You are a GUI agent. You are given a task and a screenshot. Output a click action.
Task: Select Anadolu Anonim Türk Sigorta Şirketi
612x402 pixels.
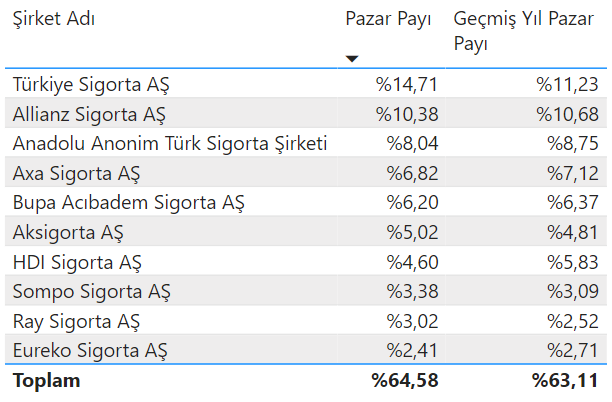170,143
